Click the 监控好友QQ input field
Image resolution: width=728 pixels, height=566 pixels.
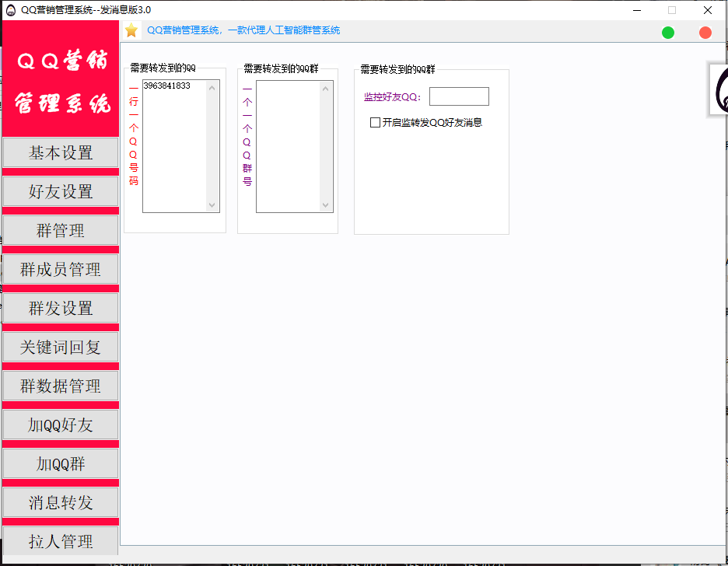459,96
